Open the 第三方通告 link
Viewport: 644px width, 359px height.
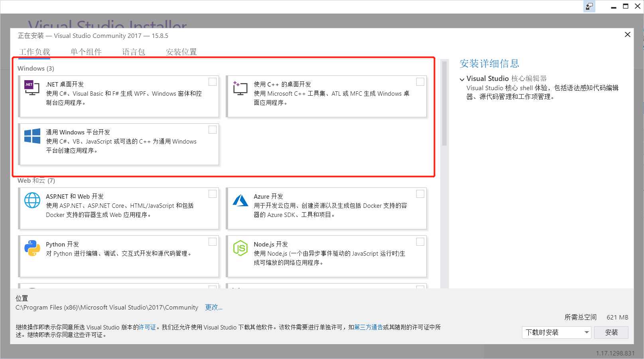tap(368, 327)
